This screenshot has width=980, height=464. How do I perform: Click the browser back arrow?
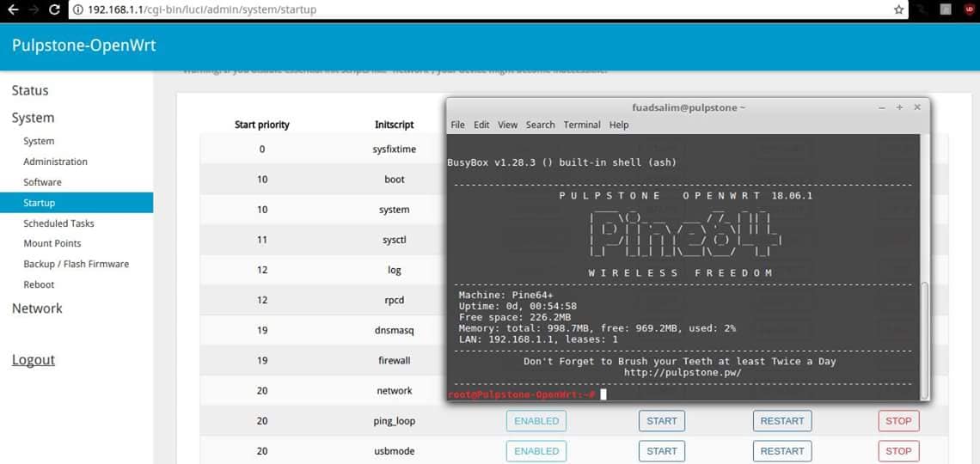click(12, 9)
